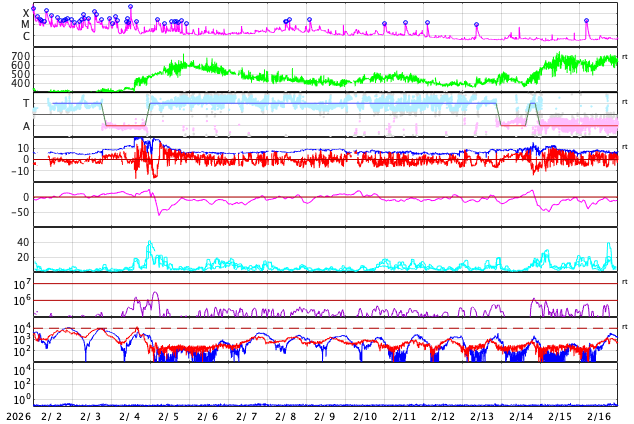The image size is (634, 424).
Task: Pick the 2/10 date on the time axis
Action: [365, 416]
